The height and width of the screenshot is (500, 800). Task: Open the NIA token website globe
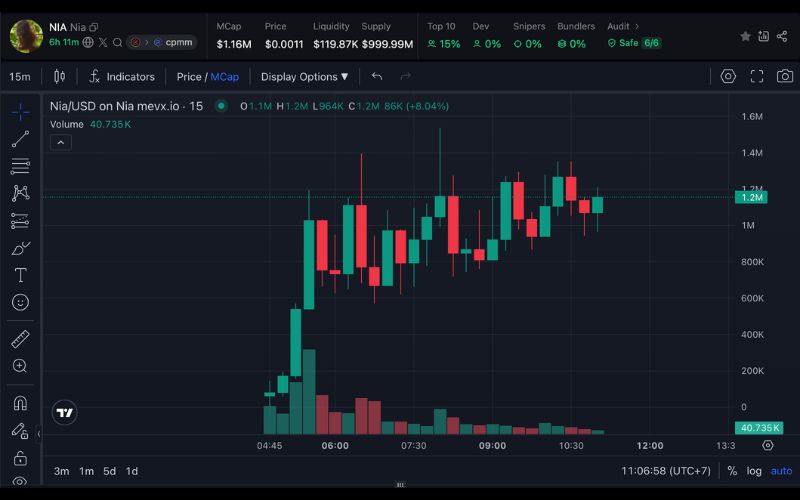click(x=88, y=42)
